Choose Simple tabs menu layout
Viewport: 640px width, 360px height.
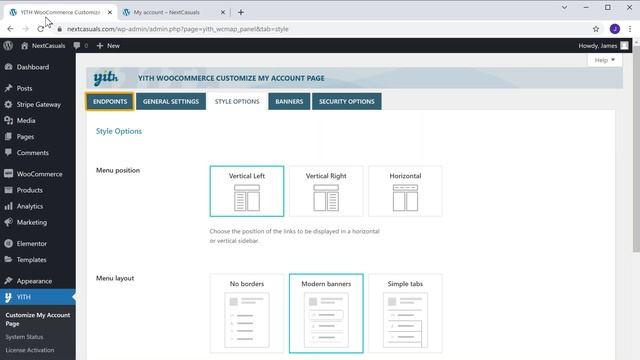[x=405, y=313]
